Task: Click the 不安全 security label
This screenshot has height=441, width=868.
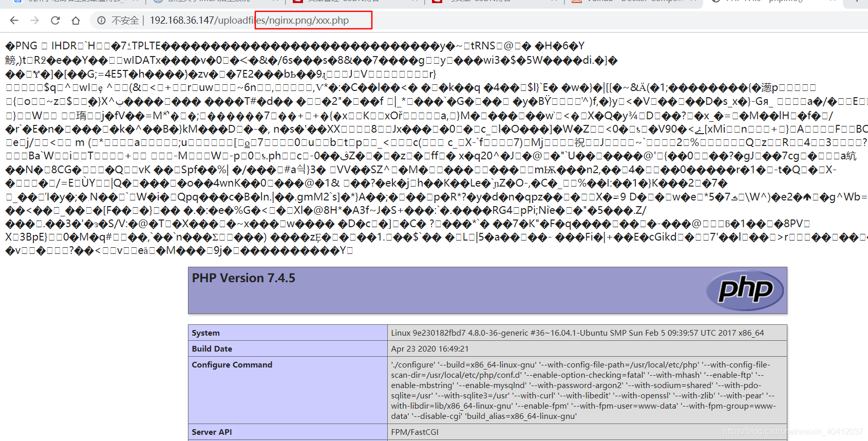Action: coord(125,21)
